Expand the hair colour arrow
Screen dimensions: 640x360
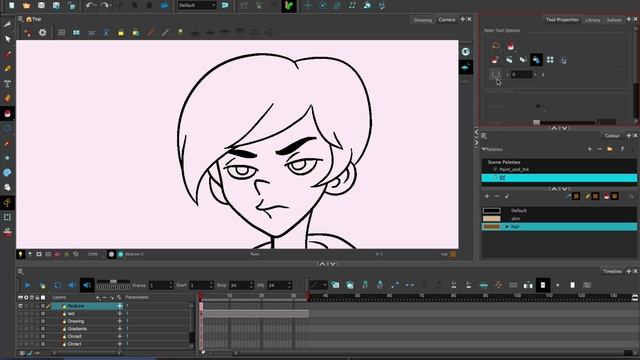pos(507,227)
